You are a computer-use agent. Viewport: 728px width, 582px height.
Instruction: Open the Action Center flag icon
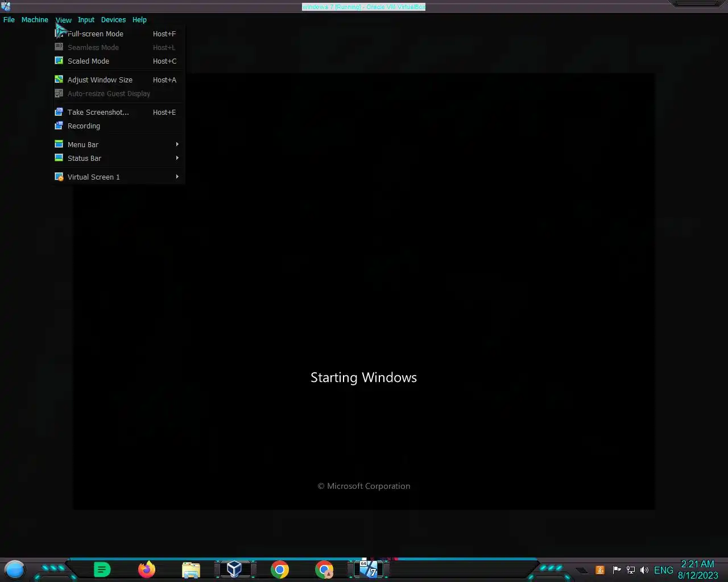click(617, 570)
